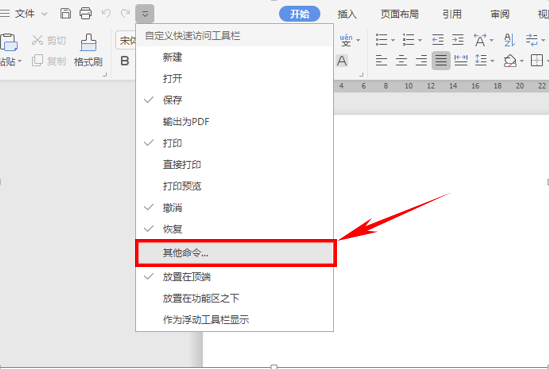Click the numbered list icon

(x=408, y=40)
